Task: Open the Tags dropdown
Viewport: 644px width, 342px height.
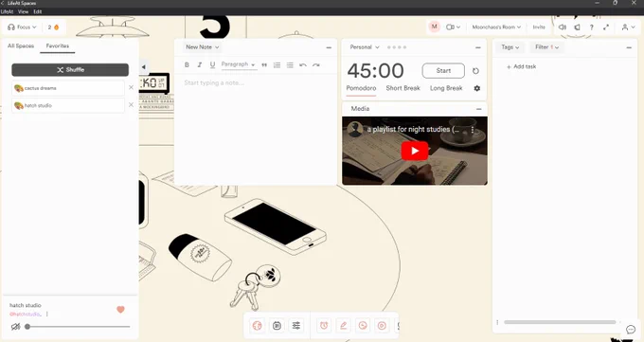Action: [x=510, y=47]
